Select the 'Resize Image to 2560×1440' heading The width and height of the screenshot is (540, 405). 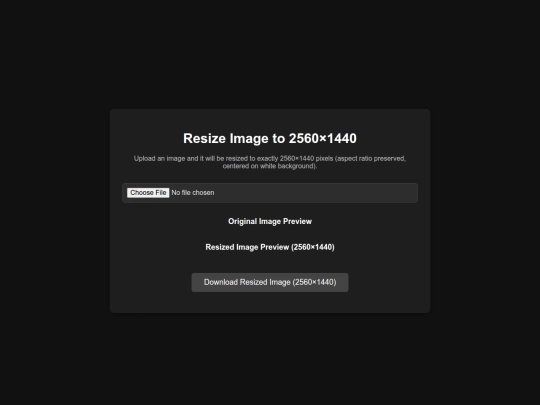point(270,138)
